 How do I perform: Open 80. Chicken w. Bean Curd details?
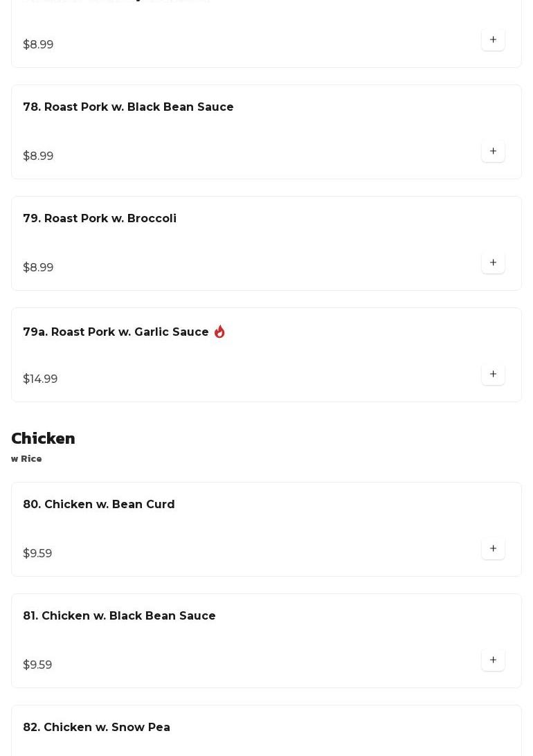click(99, 504)
